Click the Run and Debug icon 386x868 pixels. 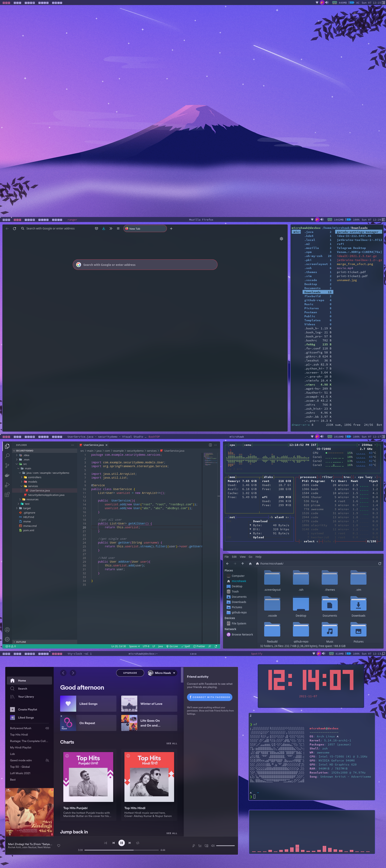point(7,485)
